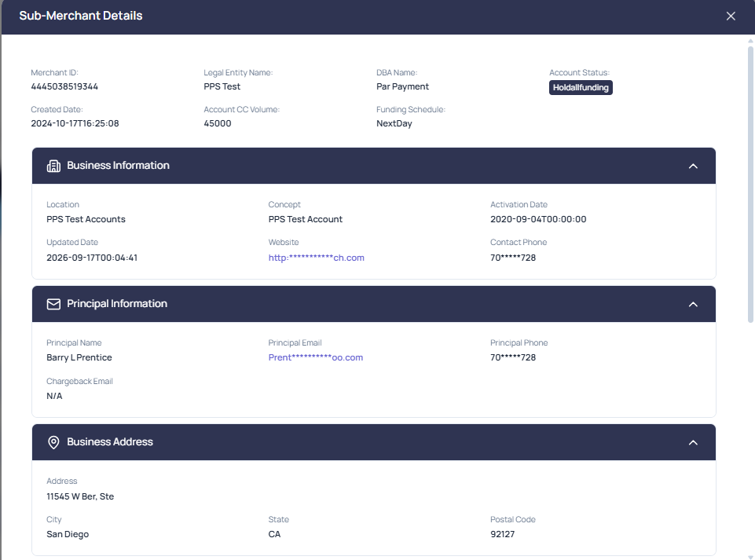Select Principal Phone masked value
Image resolution: width=755 pixels, height=560 pixels.
pos(513,357)
